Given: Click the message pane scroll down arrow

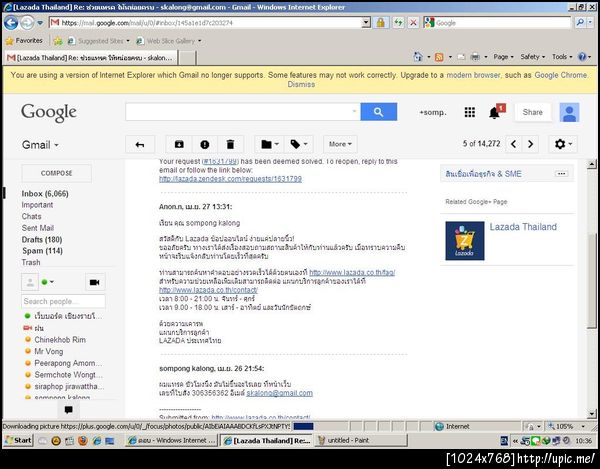Looking at the screenshot, I should (x=592, y=414).
